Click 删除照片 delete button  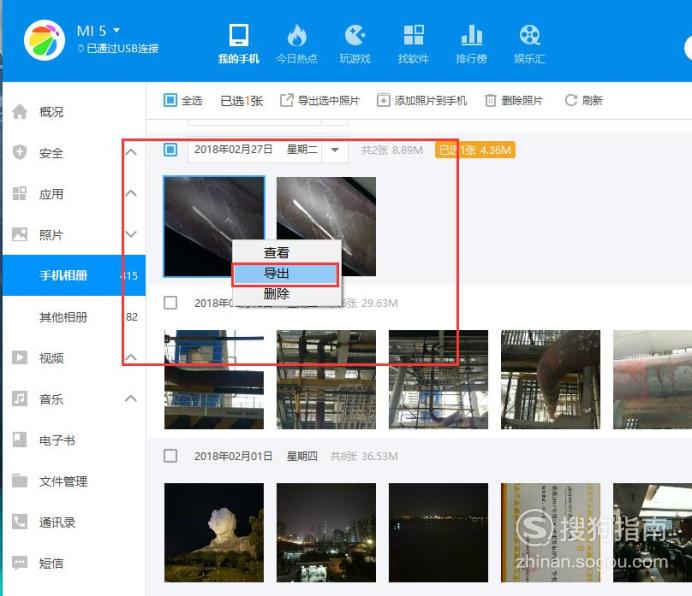(514, 101)
